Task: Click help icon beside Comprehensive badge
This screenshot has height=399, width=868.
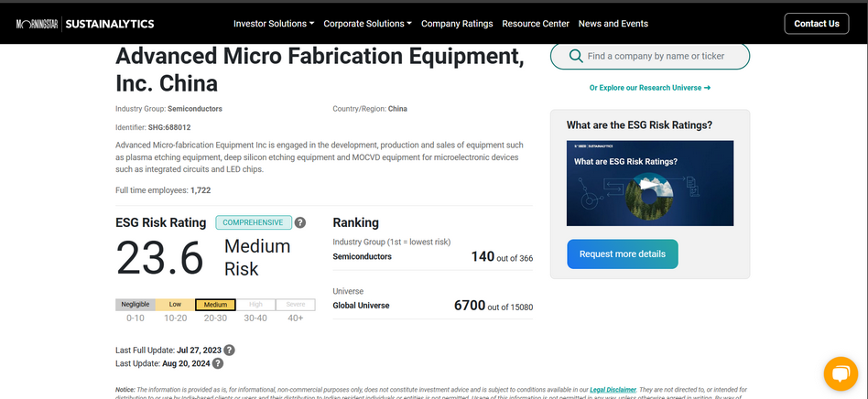Action: [300, 222]
